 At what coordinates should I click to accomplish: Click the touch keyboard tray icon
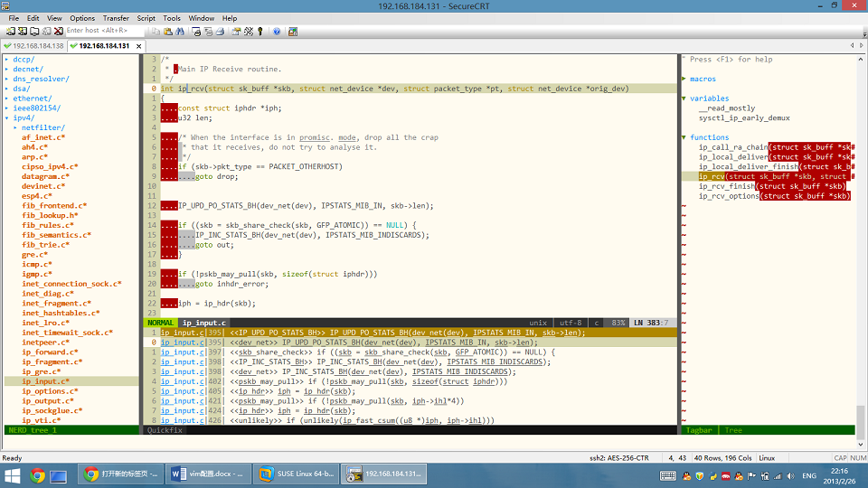[x=667, y=476]
